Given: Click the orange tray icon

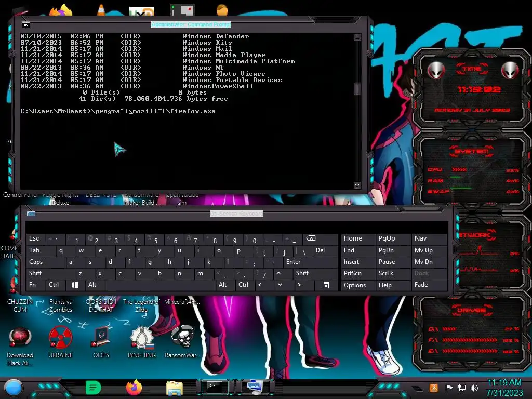Looking at the screenshot, I should click(433, 388).
